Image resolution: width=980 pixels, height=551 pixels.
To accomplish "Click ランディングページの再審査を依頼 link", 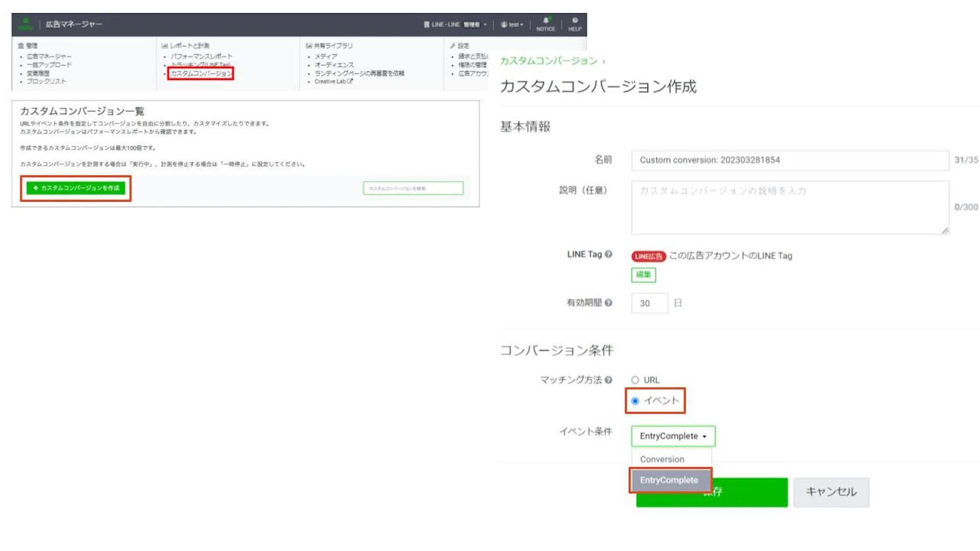I will coord(359,73).
